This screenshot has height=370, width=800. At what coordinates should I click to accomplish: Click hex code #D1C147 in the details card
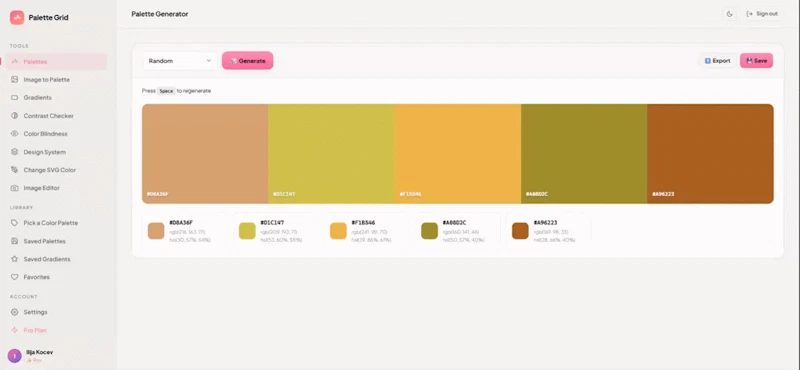coord(272,223)
